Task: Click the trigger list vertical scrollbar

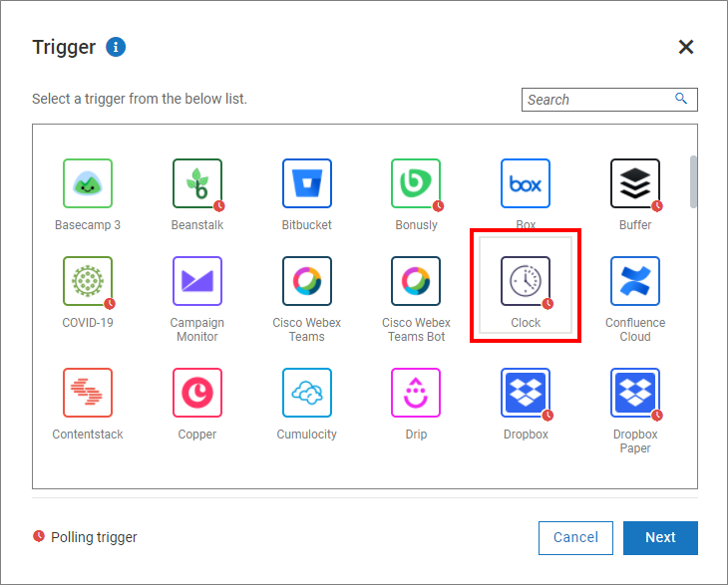Action: pos(693,181)
